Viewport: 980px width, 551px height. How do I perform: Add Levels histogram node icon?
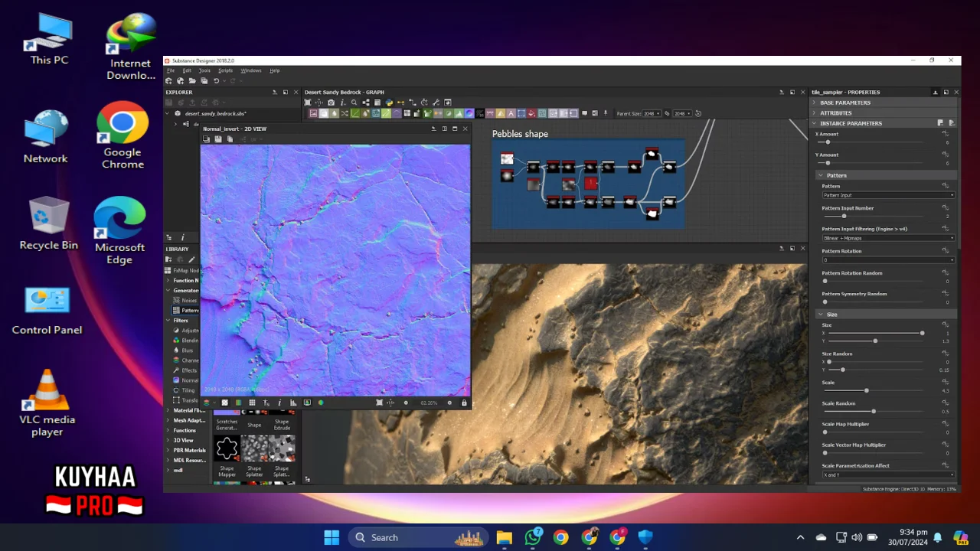tap(459, 113)
